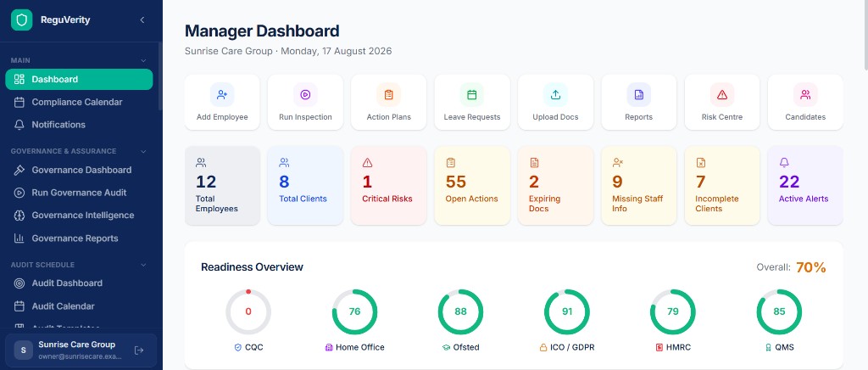This screenshot has height=370, width=868.
Task: Click the ICO / GDPR readiness ring 91
Action: 567,311
